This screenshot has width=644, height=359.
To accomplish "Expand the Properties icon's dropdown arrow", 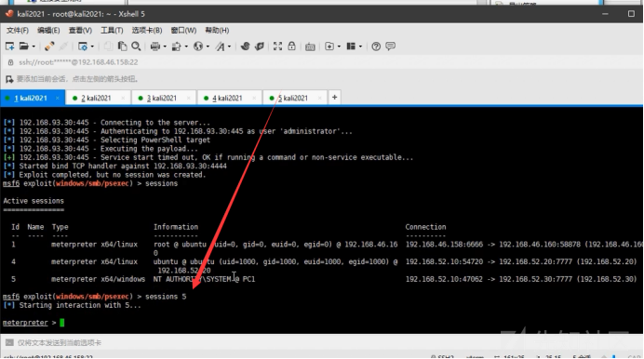I will click(x=92, y=47).
